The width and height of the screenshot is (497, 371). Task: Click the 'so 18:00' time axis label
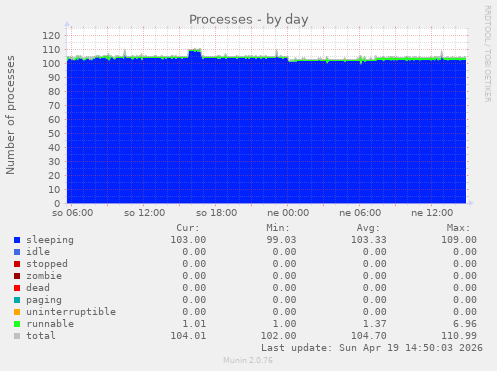(x=217, y=213)
